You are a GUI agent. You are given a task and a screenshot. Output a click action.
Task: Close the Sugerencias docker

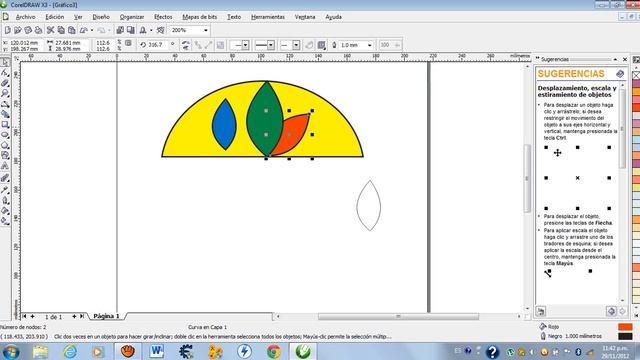[625, 60]
